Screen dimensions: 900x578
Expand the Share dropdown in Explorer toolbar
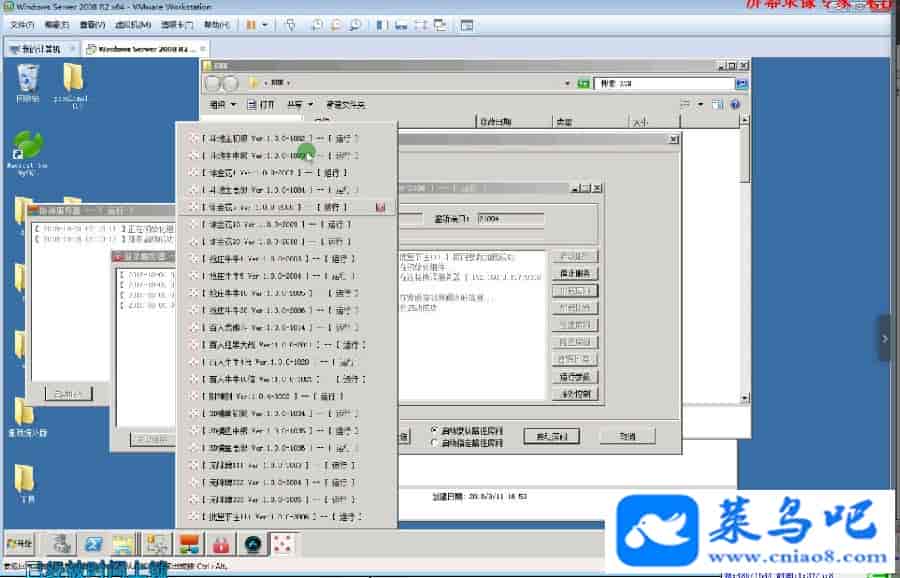[299, 104]
